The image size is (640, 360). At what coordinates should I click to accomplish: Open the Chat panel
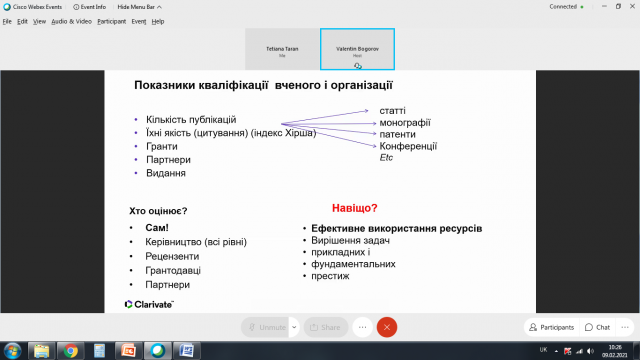click(x=597, y=327)
